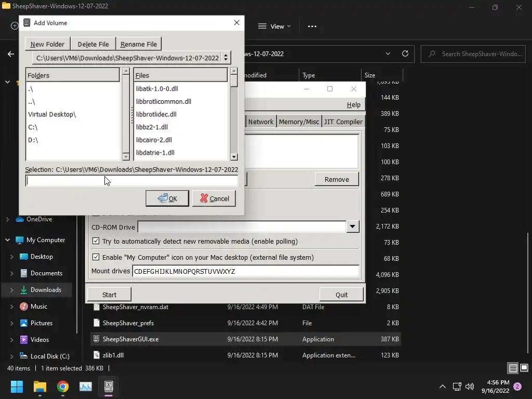Click the Files column header
This screenshot has width=532, height=399.
180,75
